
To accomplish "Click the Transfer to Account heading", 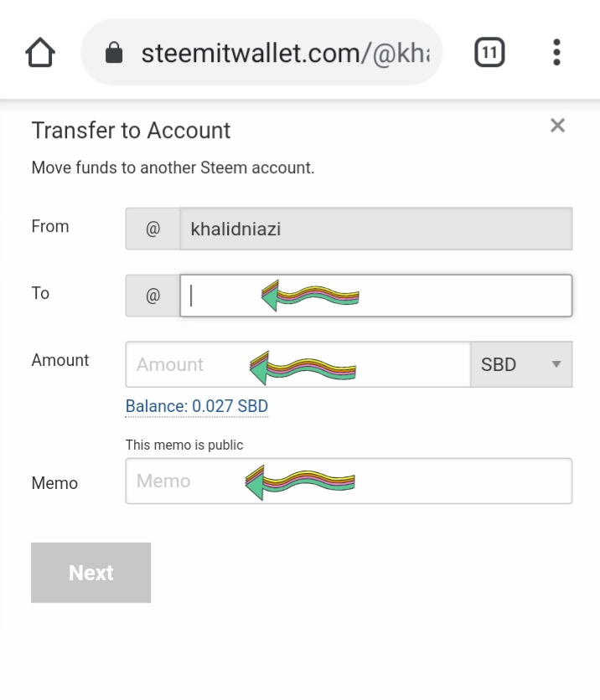I will coord(131,131).
